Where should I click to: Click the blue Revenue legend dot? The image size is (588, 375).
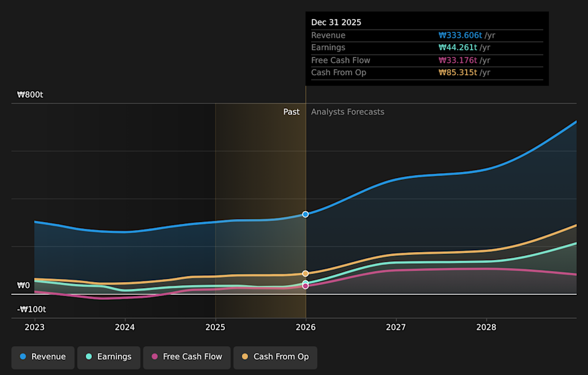tap(23, 357)
